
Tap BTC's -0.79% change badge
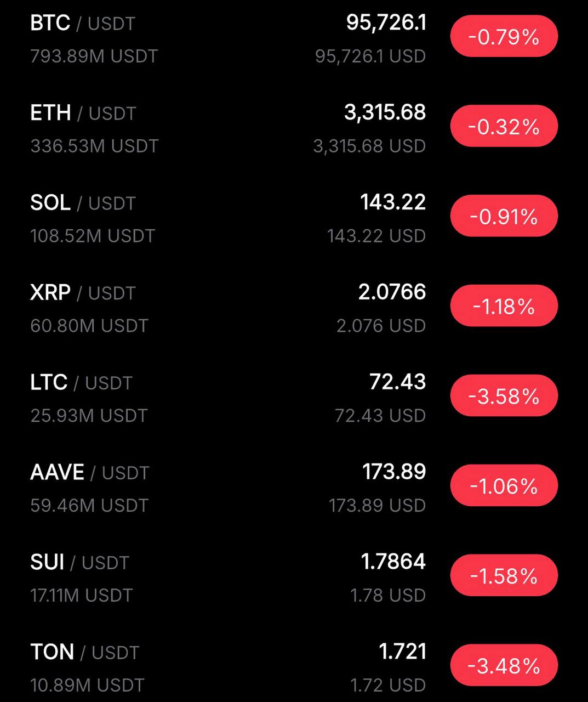click(504, 37)
